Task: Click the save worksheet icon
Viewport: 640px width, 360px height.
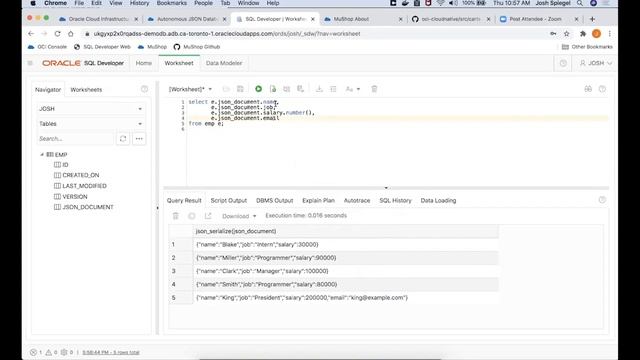Action: pos(240,89)
